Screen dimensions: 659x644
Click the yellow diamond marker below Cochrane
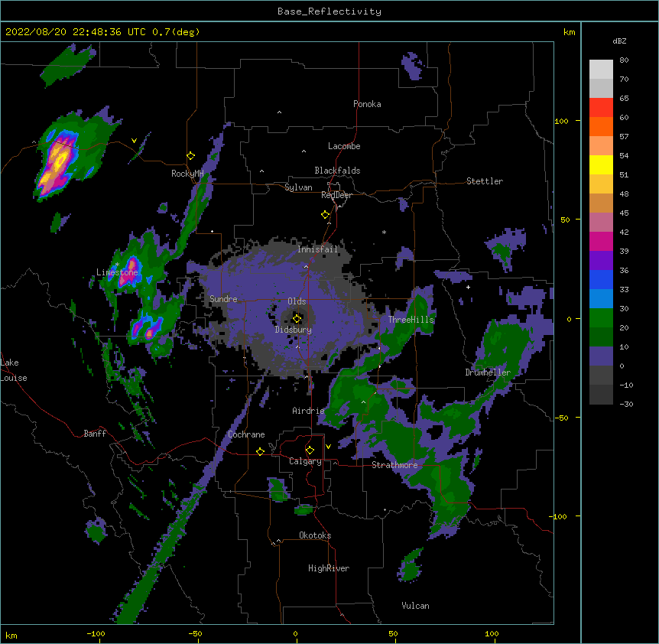point(260,451)
